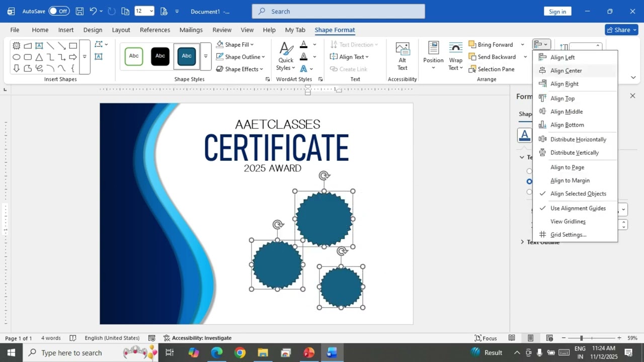
Task: Click the Share button
Action: coord(621,30)
